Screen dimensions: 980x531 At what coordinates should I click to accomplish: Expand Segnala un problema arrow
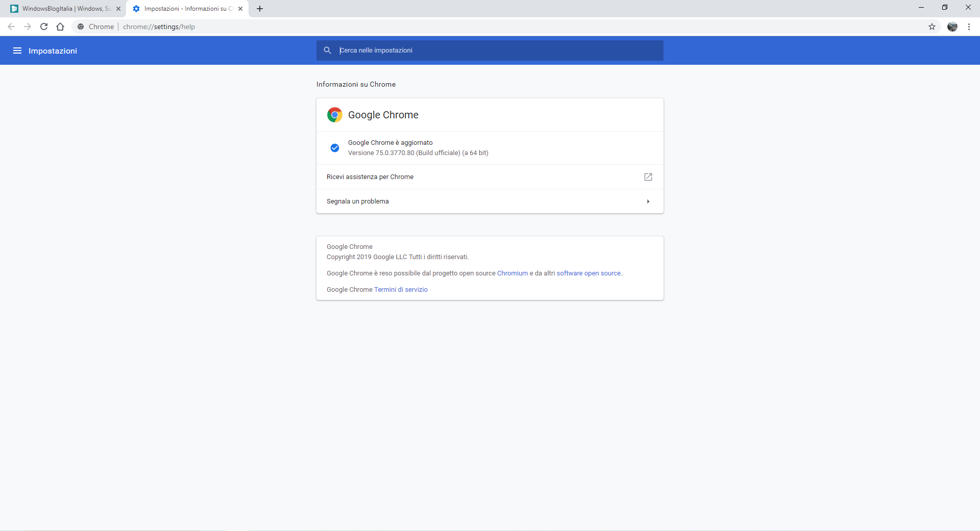tap(648, 201)
